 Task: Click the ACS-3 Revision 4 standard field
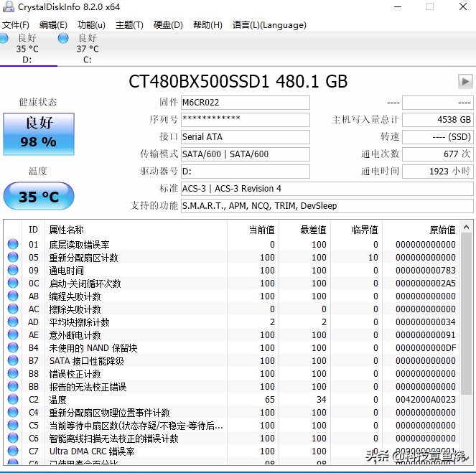[x=327, y=189]
